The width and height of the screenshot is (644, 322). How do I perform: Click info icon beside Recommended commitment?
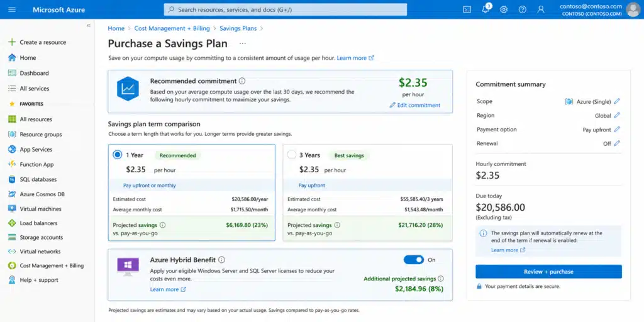click(242, 81)
